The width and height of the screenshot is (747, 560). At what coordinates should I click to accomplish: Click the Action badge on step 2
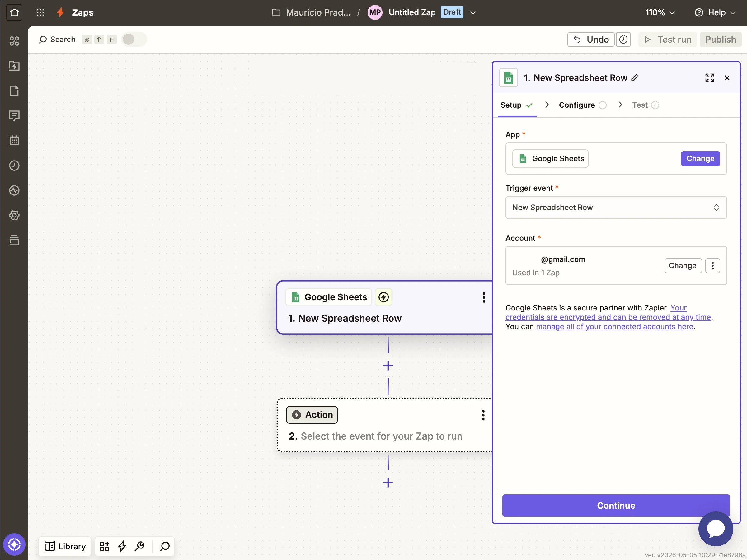pos(311,414)
